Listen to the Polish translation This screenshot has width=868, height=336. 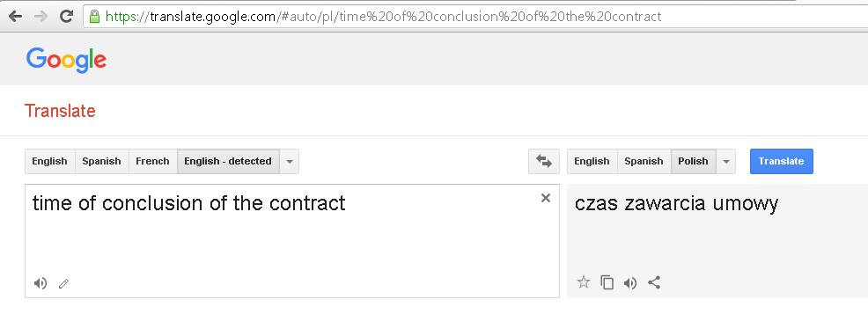(x=630, y=283)
